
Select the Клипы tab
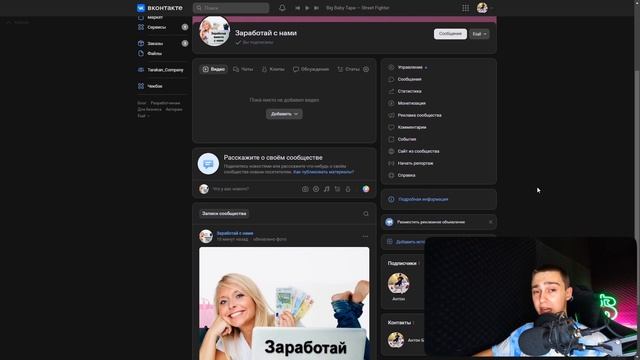coord(273,69)
